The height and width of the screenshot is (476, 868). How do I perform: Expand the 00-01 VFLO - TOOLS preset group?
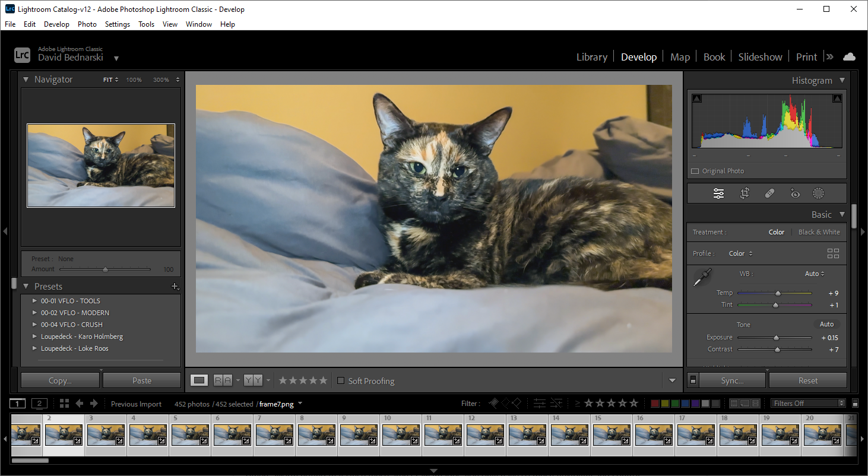(x=35, y=301)
